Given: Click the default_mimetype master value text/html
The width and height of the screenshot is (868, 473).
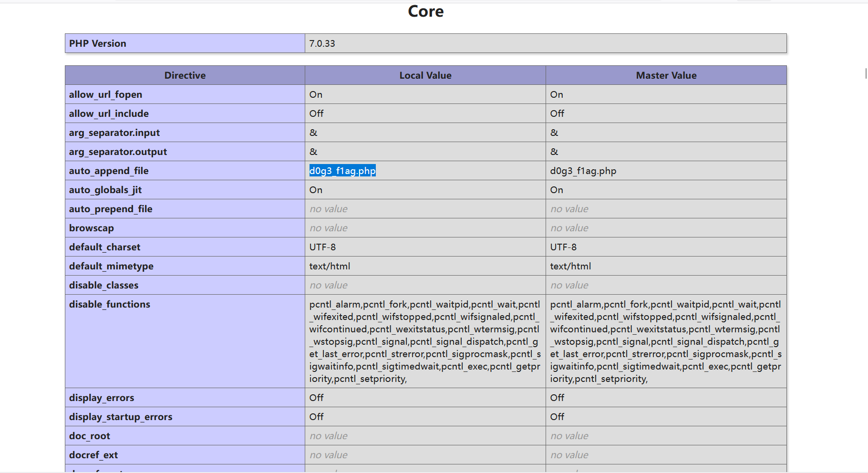Looking at the screenshot, I should click(570, 266).
